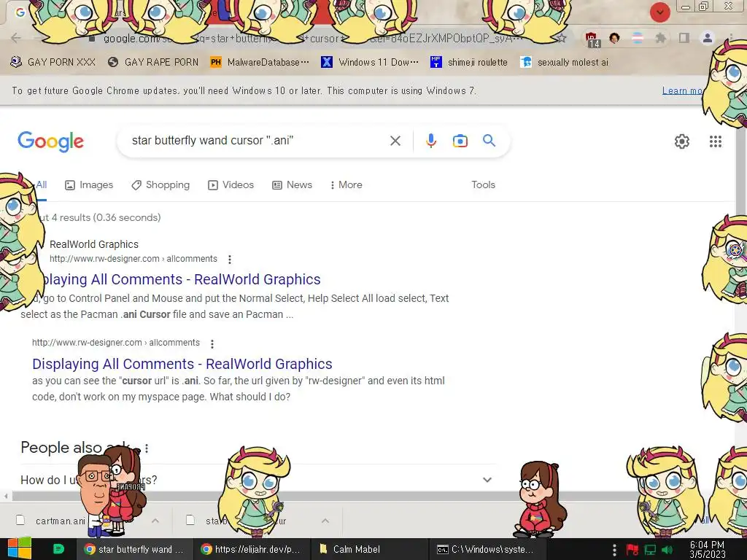Open the options dots beside the second rw-designer URL

212,344
